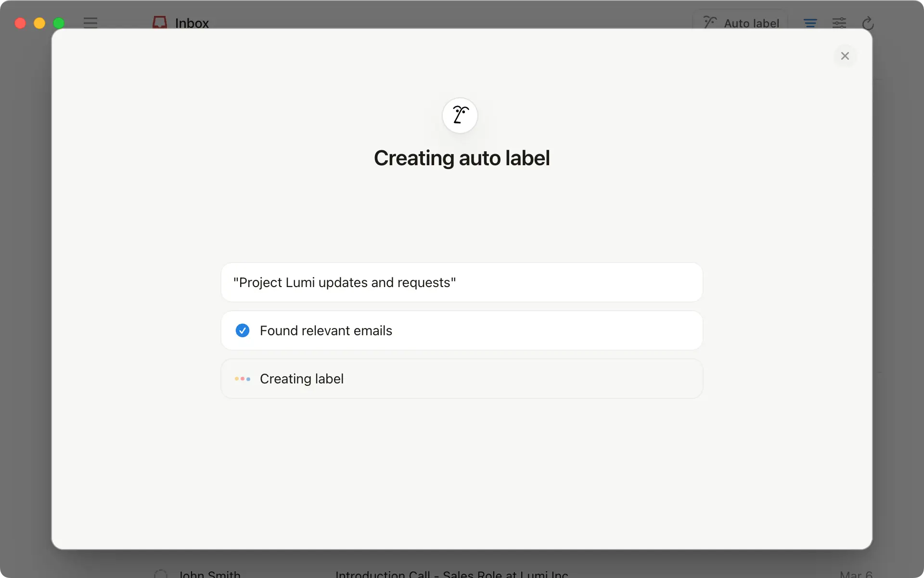Click the Creating label progress row
The image size is (924, 578).
pos(462,379)
